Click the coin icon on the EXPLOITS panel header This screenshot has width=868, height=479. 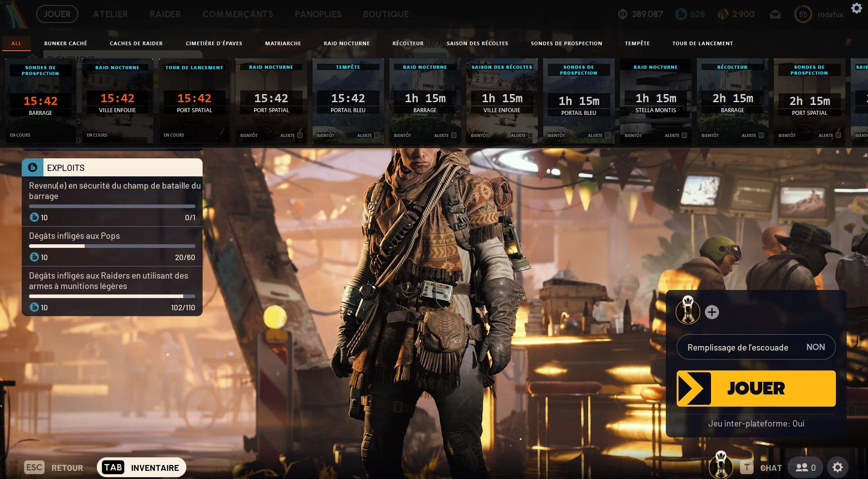pos(32,167)
